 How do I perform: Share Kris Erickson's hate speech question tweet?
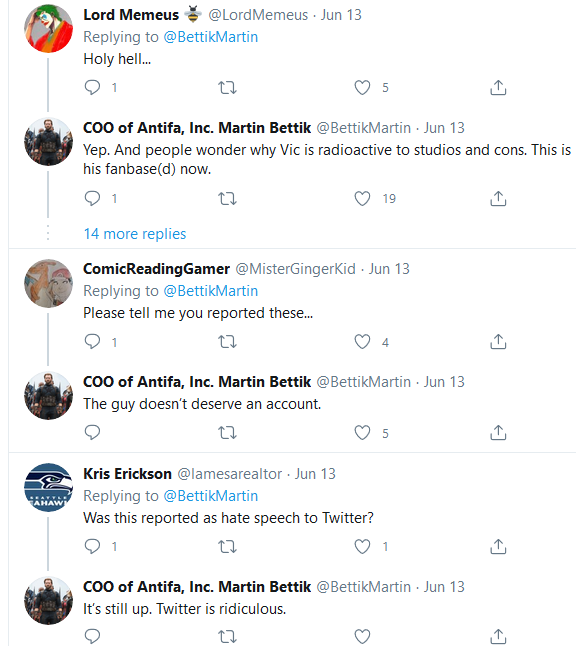498,546
